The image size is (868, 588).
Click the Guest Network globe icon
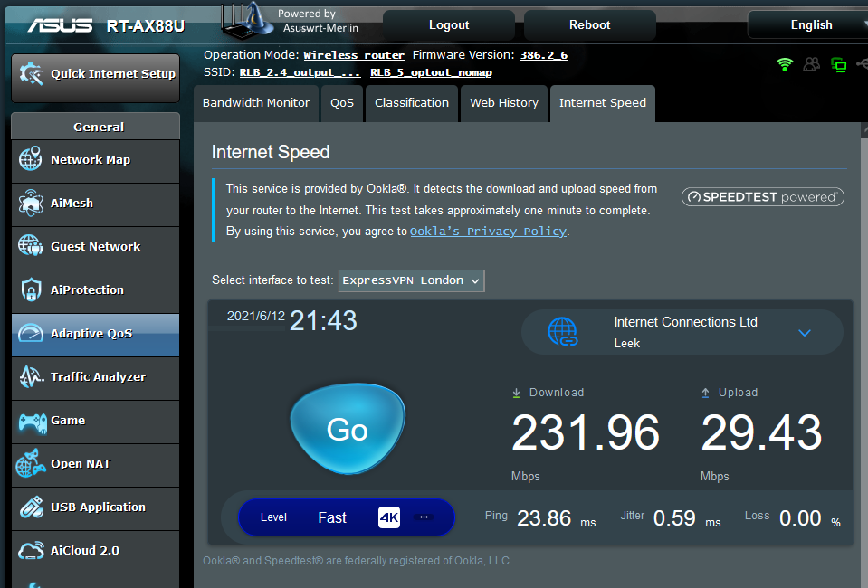click(x=31, y=245)
